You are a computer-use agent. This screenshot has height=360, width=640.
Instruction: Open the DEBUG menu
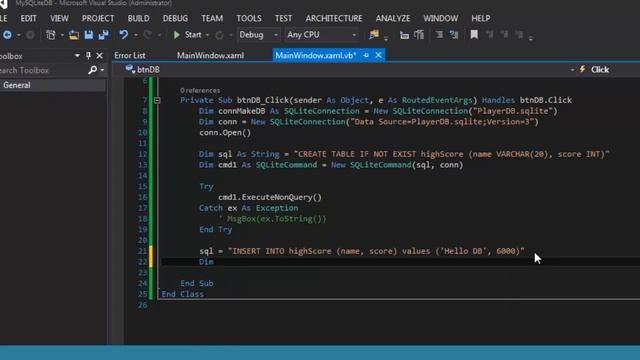[175, 18]
